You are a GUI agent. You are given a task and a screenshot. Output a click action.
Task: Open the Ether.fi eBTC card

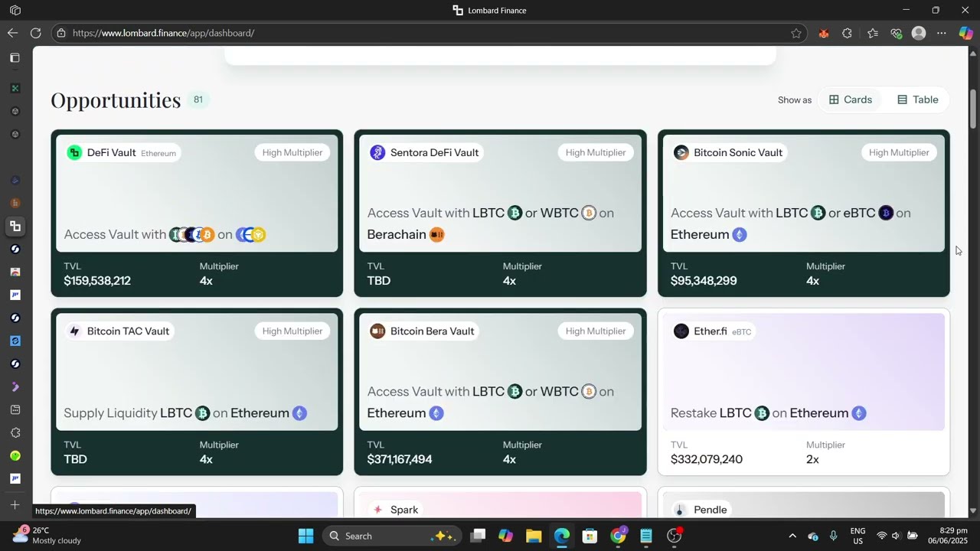tap(804, 392)
